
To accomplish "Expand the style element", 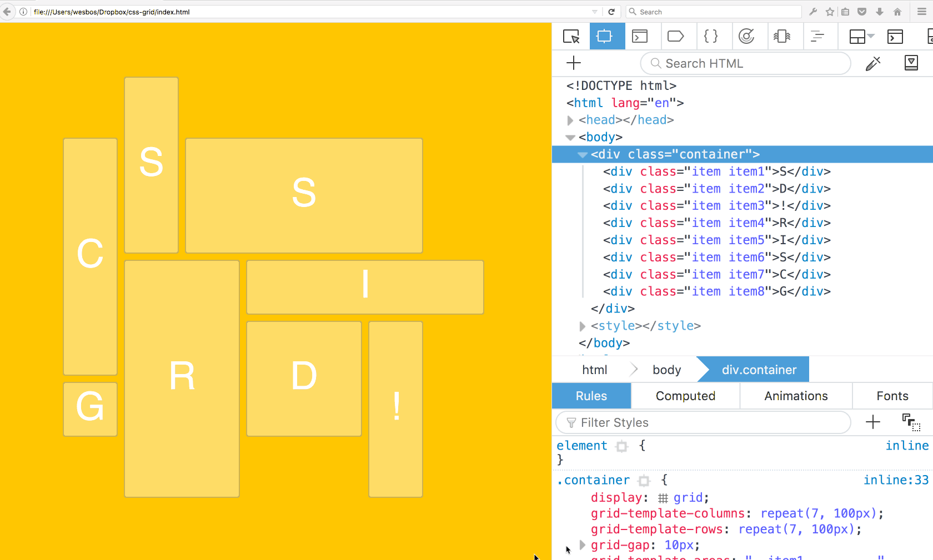I will point(582,326).
